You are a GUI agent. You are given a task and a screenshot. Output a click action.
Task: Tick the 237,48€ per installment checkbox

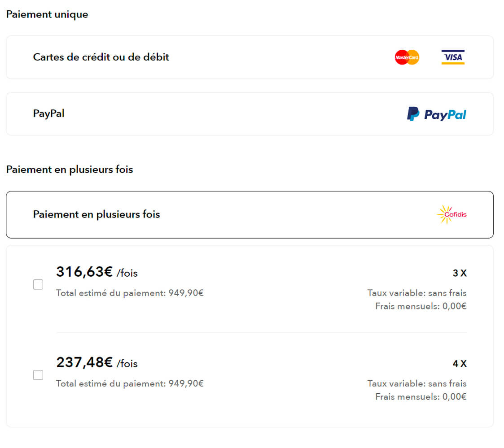point(38,375)
